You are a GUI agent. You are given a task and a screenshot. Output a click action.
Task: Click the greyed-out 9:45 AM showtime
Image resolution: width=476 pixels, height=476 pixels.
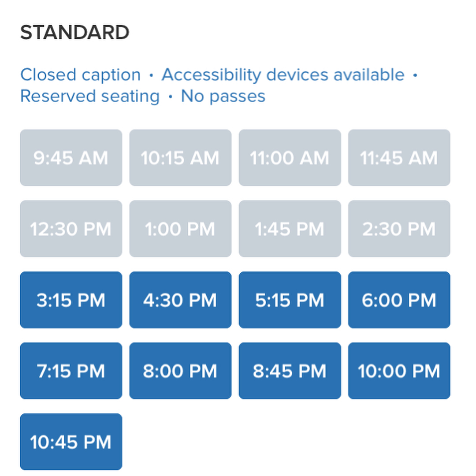pyautogui.click(x=71, y=158)
